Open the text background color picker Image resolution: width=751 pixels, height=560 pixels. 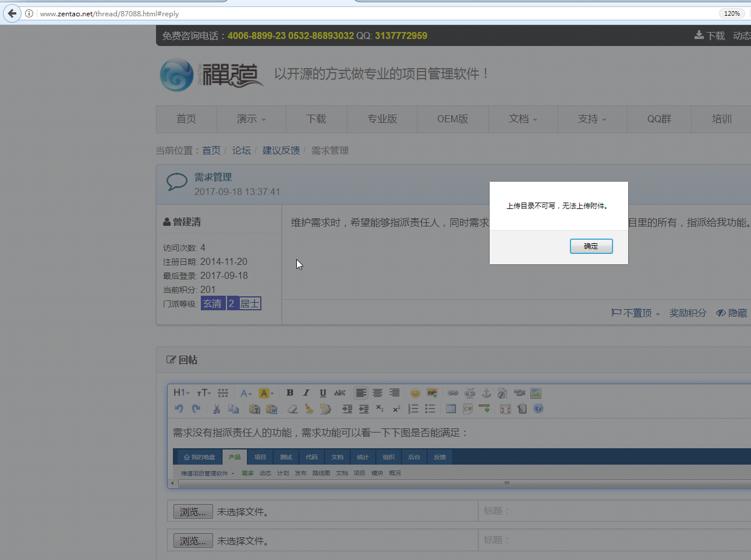pos(265,393)
